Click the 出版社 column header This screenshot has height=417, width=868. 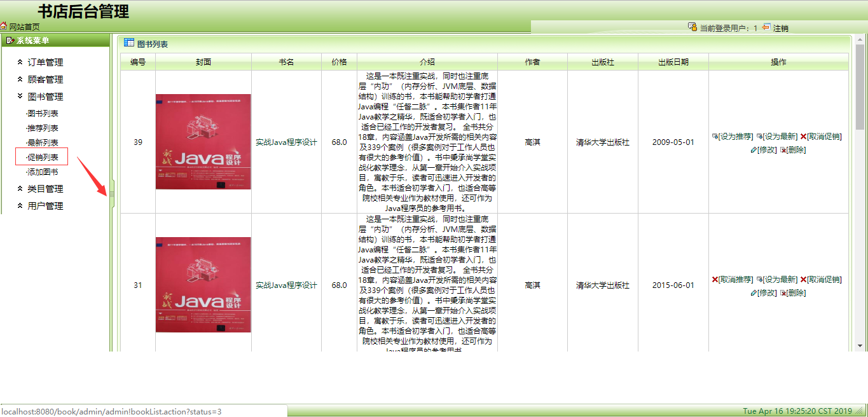click(x=603, y=62)
